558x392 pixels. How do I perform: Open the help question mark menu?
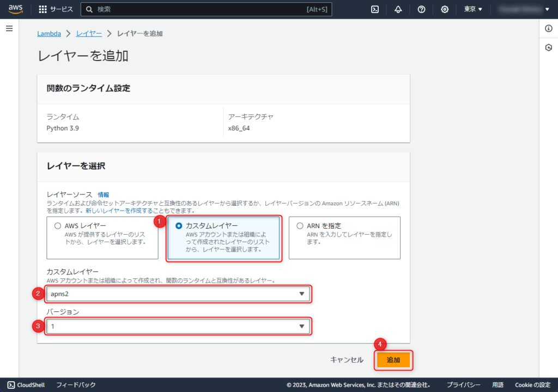(x=421, y=9)
